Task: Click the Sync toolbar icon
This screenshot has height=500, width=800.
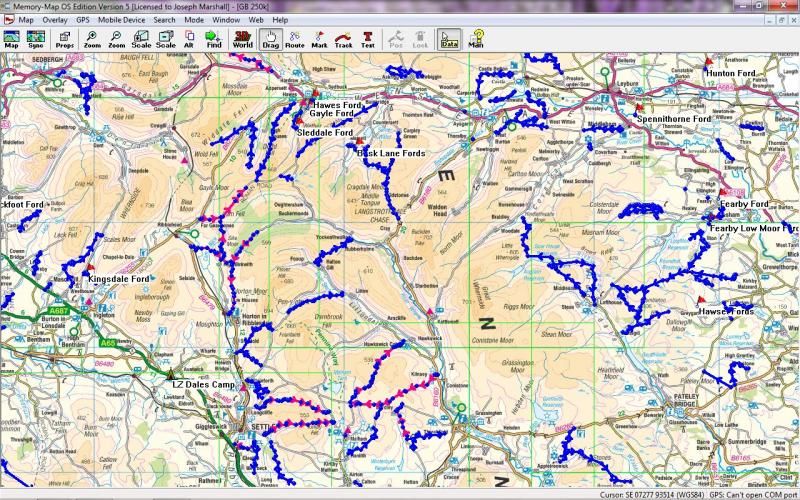Action: [x=36, y=39]
